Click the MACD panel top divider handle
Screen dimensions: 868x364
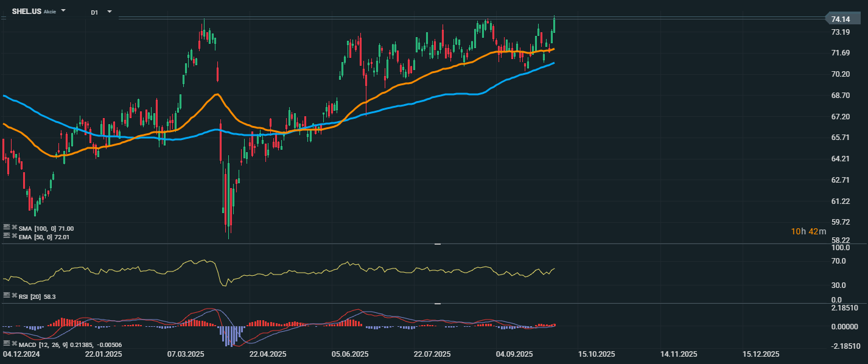(x=437, y=303)
